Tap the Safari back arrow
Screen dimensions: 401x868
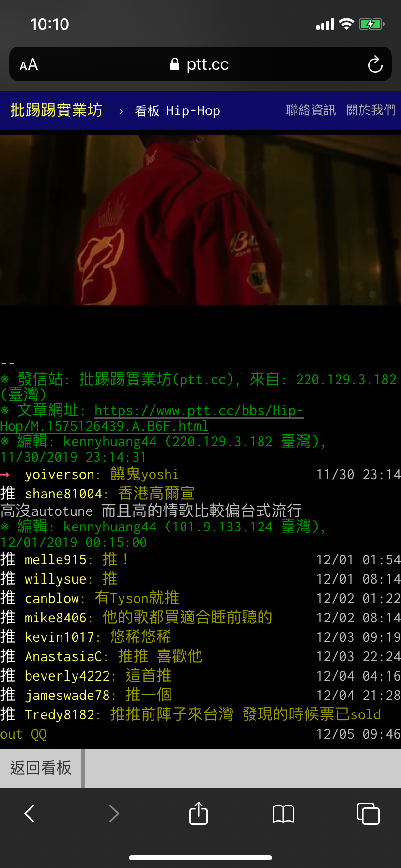point(30,813)
